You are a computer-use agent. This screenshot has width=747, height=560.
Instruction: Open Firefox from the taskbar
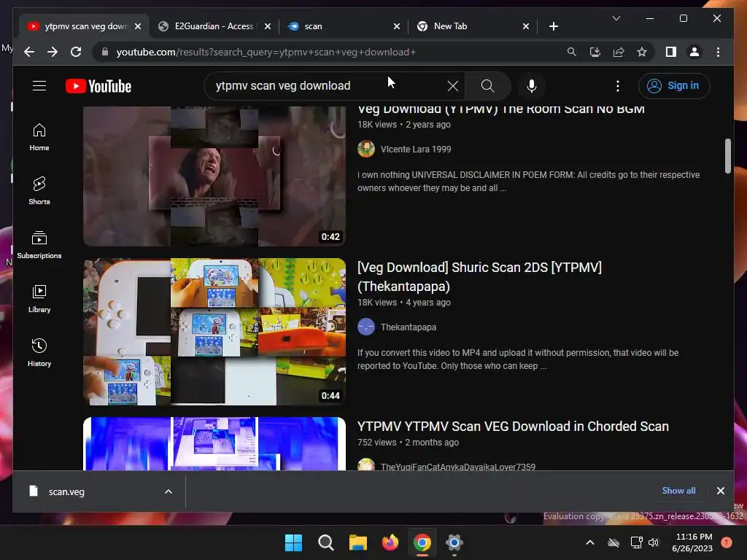pos(390,542)
